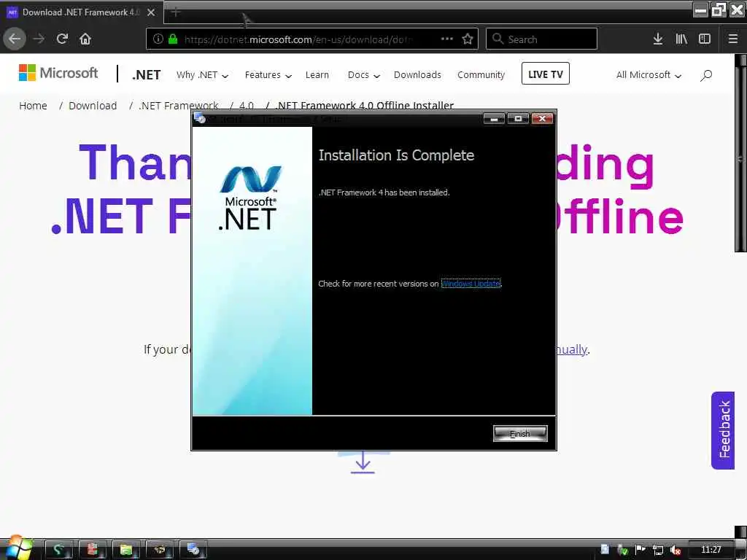This screenshot has height=560, width=747.
Task: Click the Microsoft logo
Action: (x=58, y=73)
